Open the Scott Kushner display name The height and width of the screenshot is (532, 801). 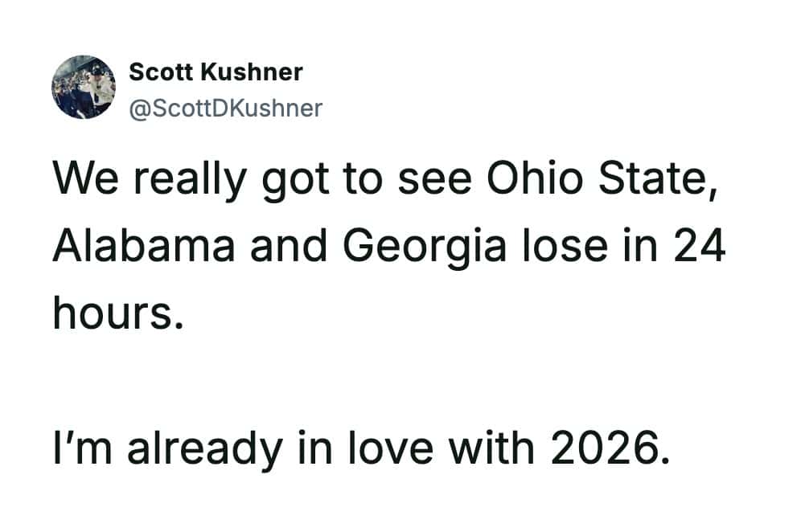(216, 72)
